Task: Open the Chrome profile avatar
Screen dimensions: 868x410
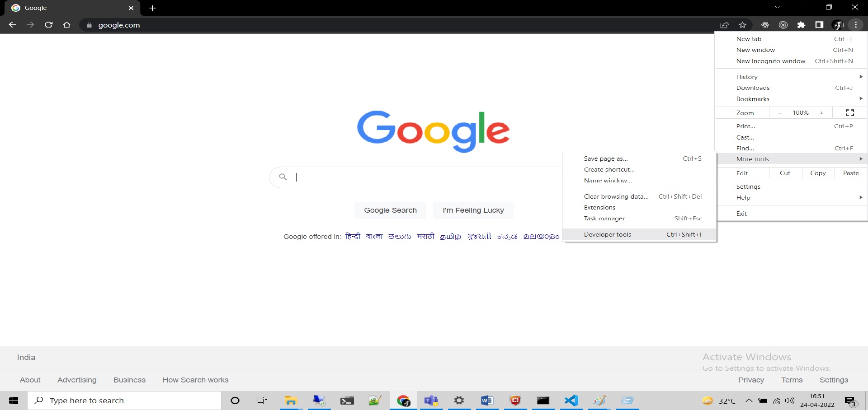Action: pos(837,25)
